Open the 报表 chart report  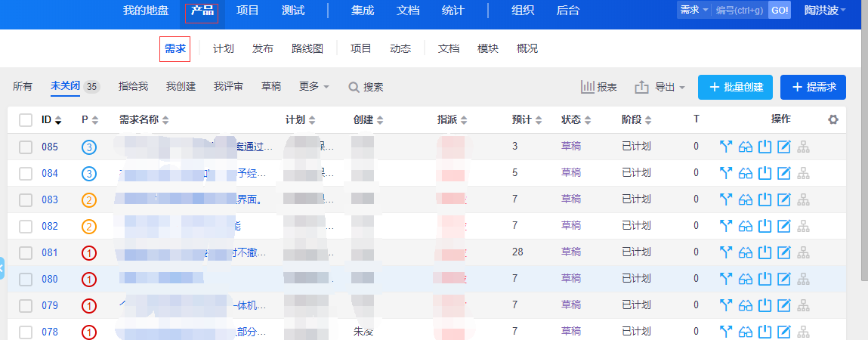tap(598, 87)
